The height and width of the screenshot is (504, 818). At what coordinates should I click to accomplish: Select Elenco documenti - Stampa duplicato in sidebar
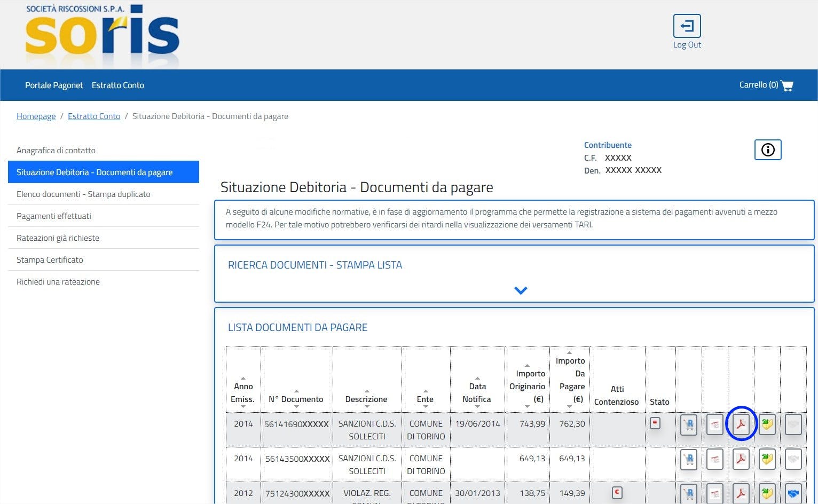click(83, 194)
